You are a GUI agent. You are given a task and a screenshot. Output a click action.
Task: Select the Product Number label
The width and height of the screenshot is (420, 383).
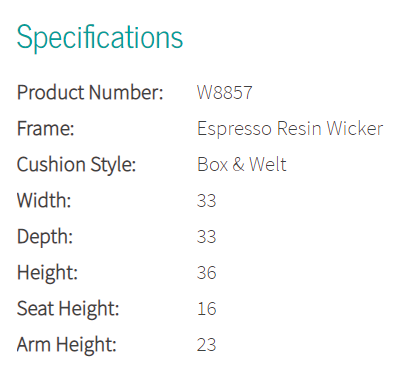[x=90, y=92]
